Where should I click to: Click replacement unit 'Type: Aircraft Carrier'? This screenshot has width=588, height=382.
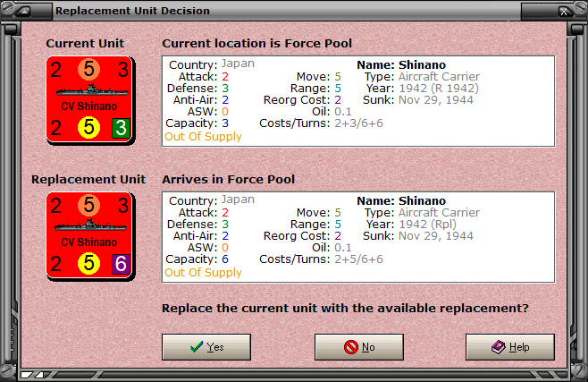tap(422, 212)
